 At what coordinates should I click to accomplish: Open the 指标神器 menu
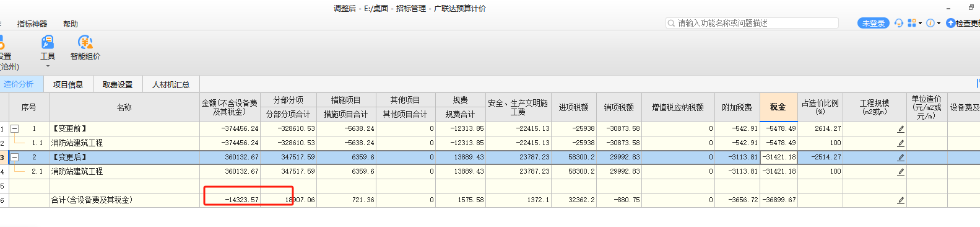(x=32, y=24)
